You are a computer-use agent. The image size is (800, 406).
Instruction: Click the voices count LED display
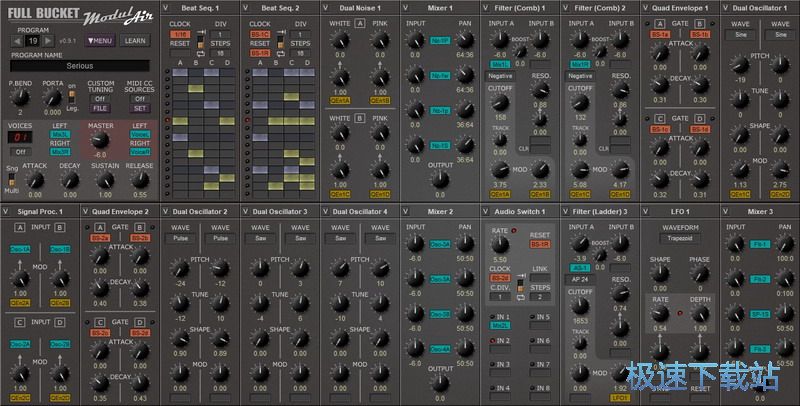[x=20, y=137]
